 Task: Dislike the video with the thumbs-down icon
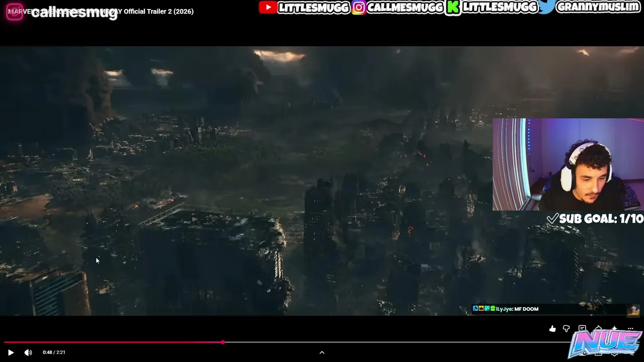[567, 329]
